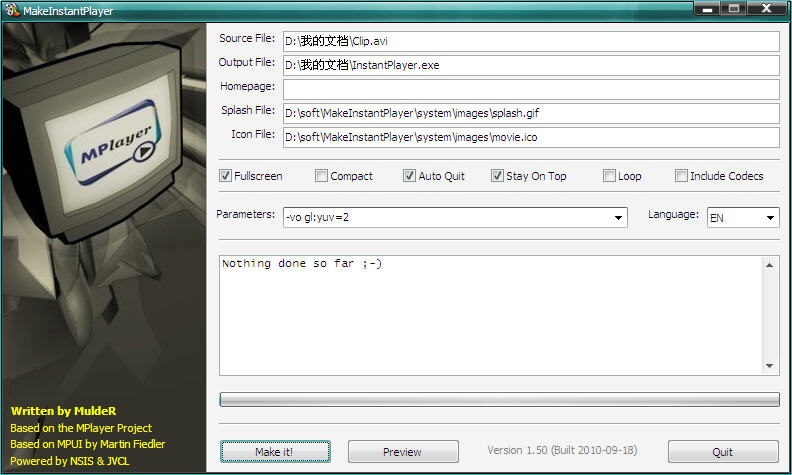Click the progress bar
This screenshot has height=475, width=792.
tap(500, 400)
